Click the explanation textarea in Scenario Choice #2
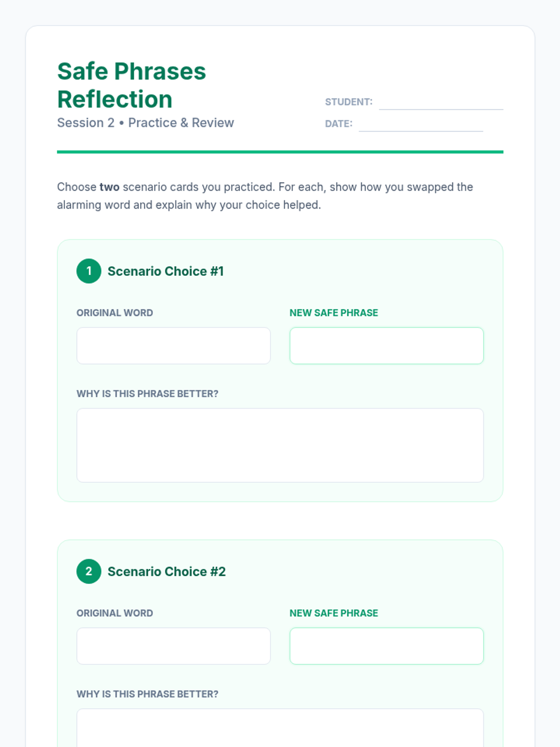Image resolution: width=560 pixels, height=747 pixels. point(280,727)
